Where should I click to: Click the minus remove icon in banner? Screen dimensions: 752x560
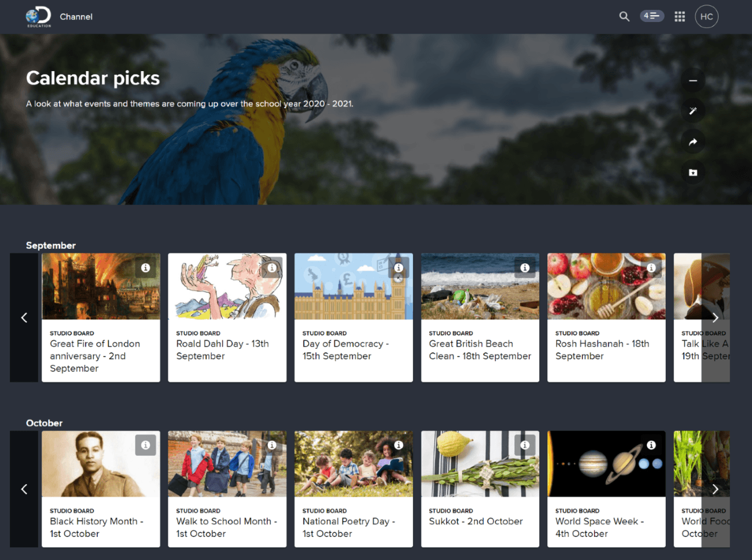[x=692, y=81]
